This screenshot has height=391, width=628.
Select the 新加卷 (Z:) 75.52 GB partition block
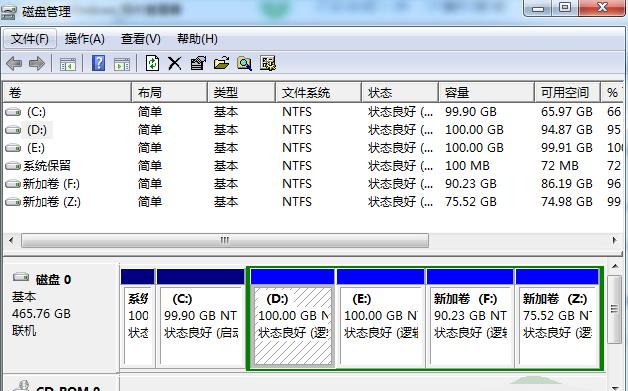tap(557, 318)
